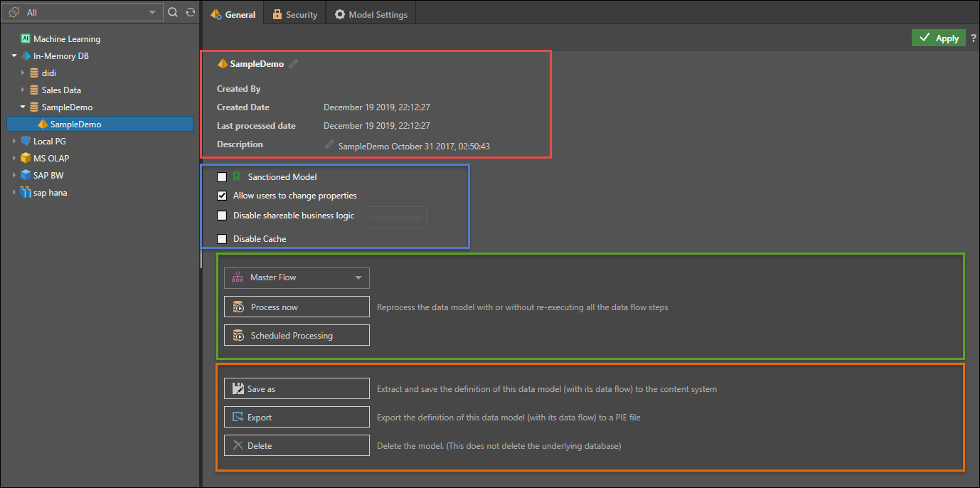Image resolution: width=980 pixels, height=488 pixels.
Task: Click the MS OLAP cube icon
Action: click(x=26, y=159)
